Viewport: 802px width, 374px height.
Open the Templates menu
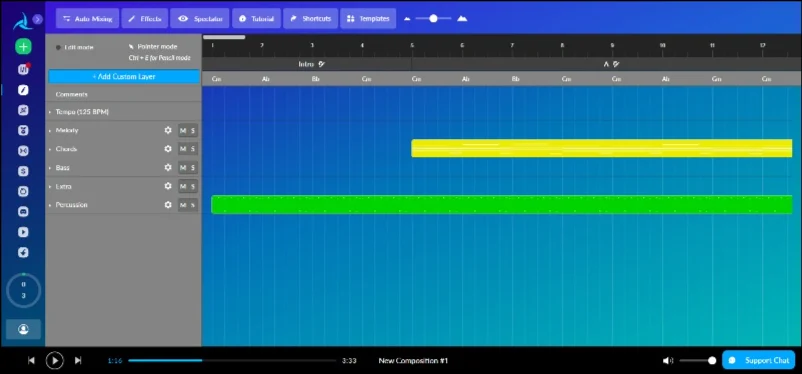[368, 18]
